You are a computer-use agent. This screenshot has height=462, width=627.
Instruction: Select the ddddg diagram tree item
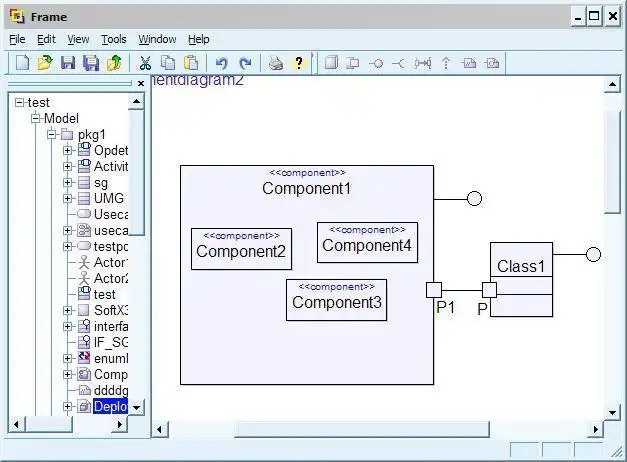coord(111,390)
